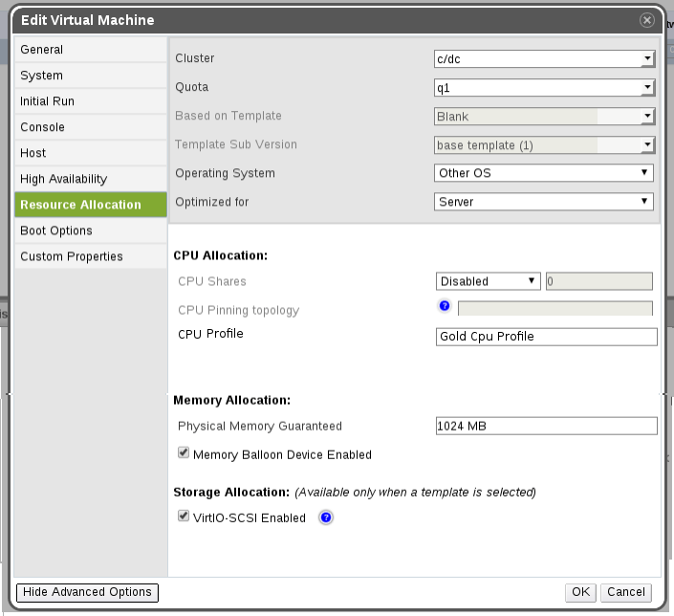Uncheck the VirtIO-SCSI Enabled checkbox

[x=184, y=517]
